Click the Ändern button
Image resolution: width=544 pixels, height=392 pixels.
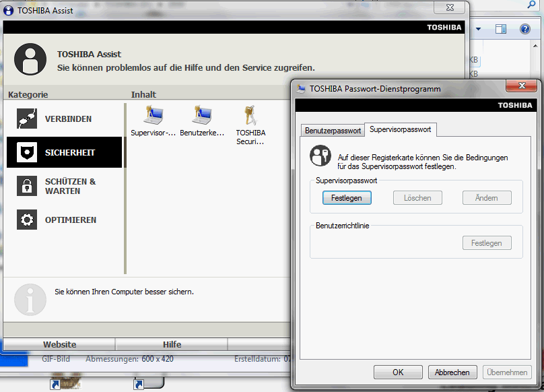point(487,198)
